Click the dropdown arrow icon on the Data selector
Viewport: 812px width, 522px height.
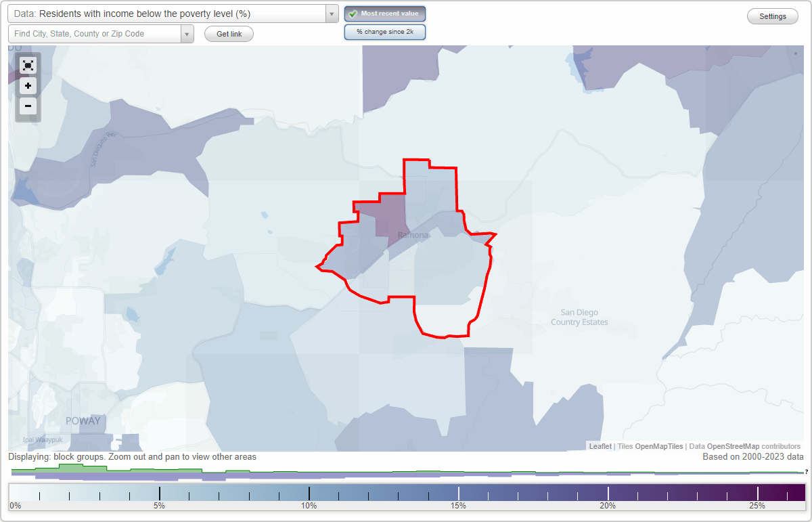click(330, 13)
